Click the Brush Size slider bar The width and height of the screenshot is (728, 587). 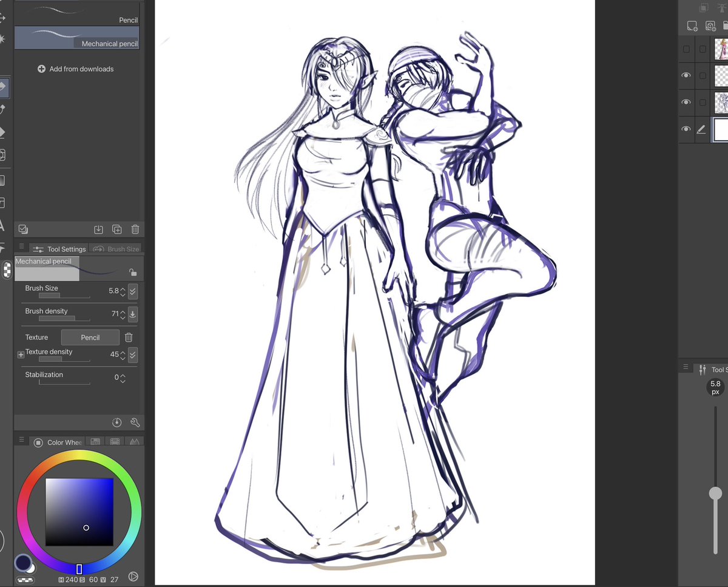64,296
